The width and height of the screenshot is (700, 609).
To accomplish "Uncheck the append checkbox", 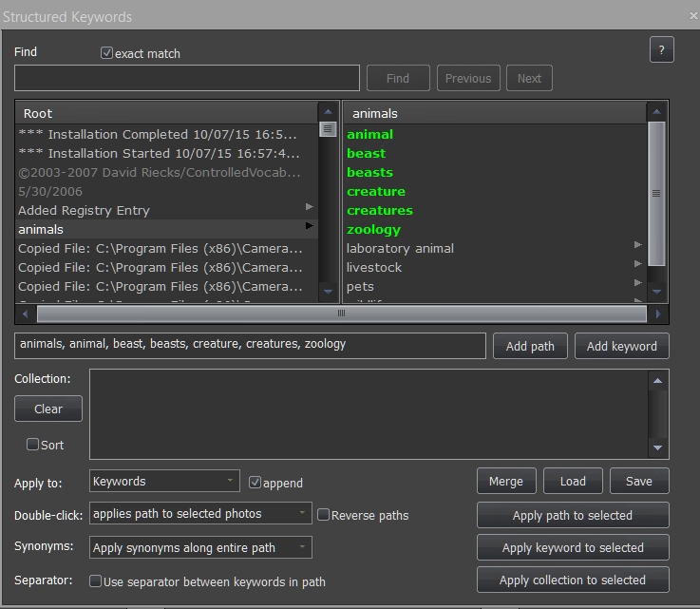I will [255, 483].
